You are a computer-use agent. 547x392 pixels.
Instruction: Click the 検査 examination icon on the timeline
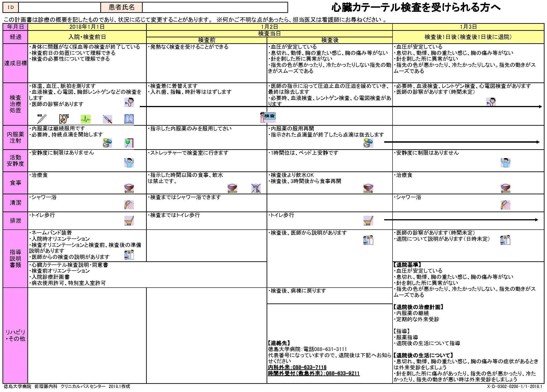pyautogui.click(x=268, y=117)
